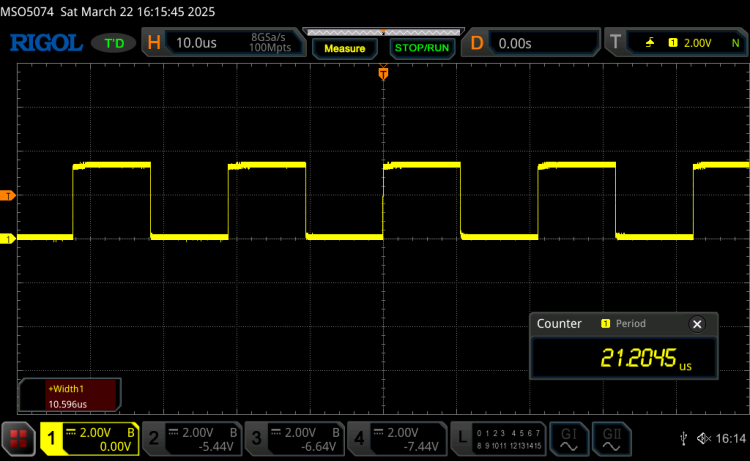This screenshot has width=750, height=461.
Task: Click the orange trigger position marker
Action: [383, 72]
